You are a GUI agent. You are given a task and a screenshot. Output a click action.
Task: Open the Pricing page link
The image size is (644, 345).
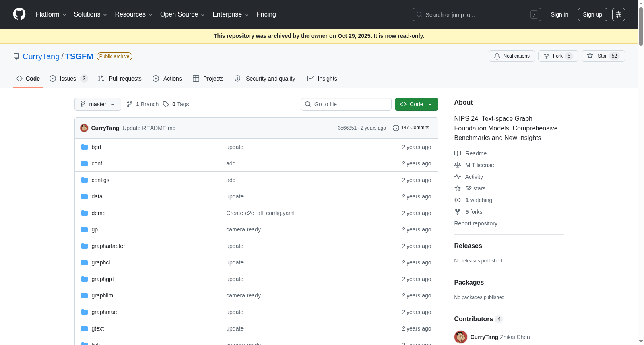(x=266, y=14)
